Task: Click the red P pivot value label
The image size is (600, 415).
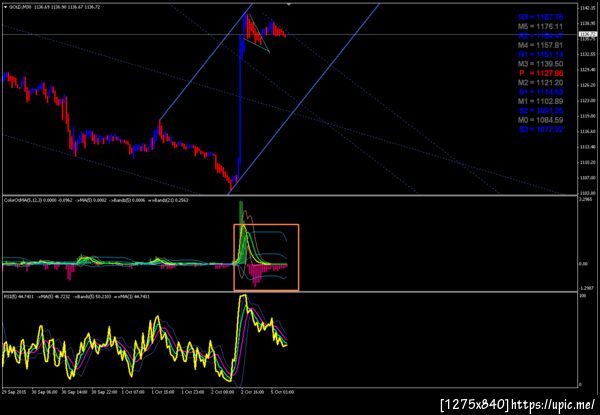Action: click(x=541, y=73)
